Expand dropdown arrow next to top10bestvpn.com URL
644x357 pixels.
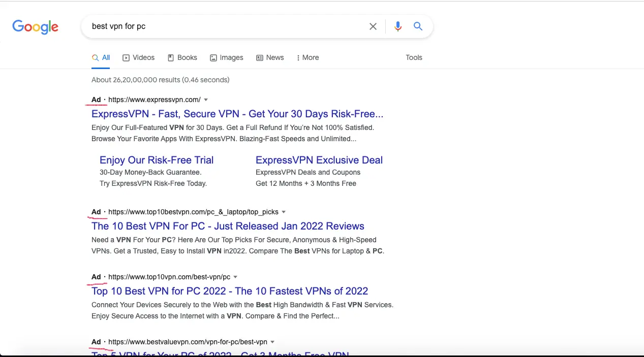284,212
